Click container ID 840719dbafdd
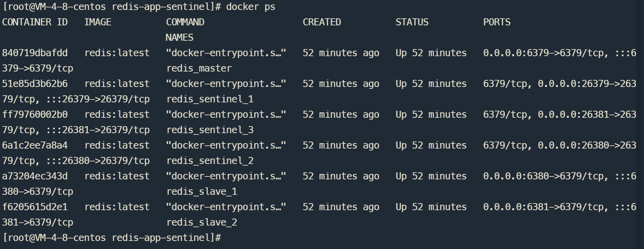The image size is (644, 249). (35, 53)
